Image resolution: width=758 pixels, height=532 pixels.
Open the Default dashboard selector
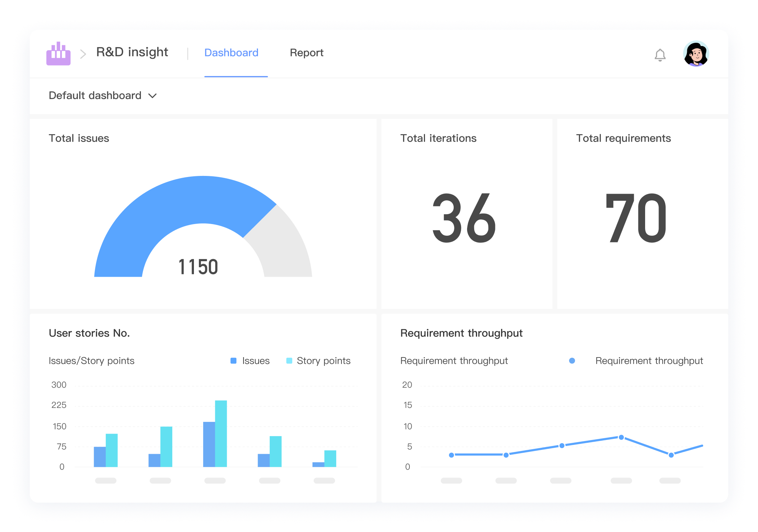(x=95, y=96)
